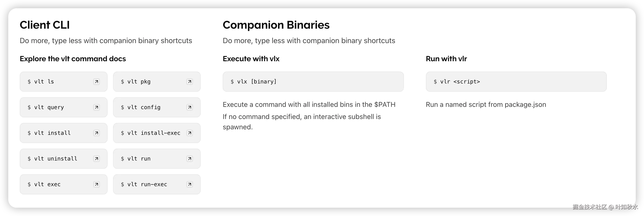Click the arrow icon beside vlt pkg
Screen dimensions: 644x216
[190, 82]
